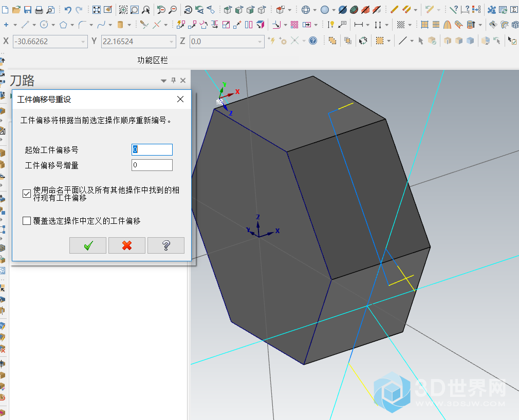Fit geometry to screen
Screen dimensions: 519x420
click(x=96, y=10)
